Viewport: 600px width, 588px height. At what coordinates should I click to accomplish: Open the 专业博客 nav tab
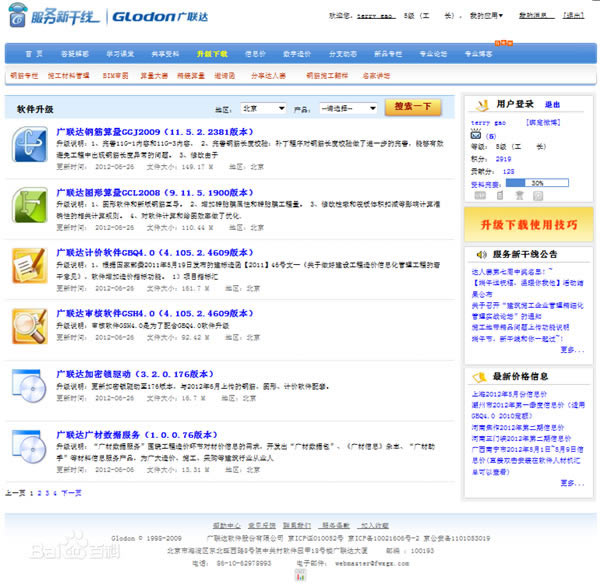[x=478, y=54]
